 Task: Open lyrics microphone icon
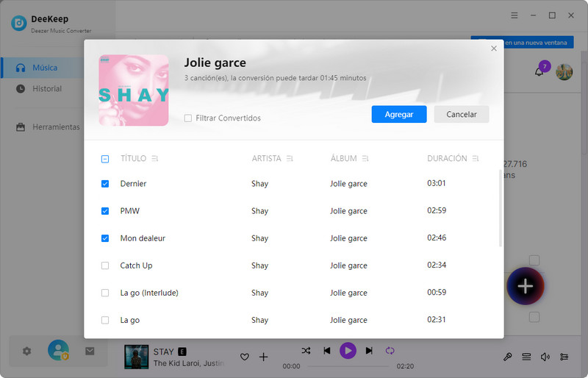click(x=507, y=357)
